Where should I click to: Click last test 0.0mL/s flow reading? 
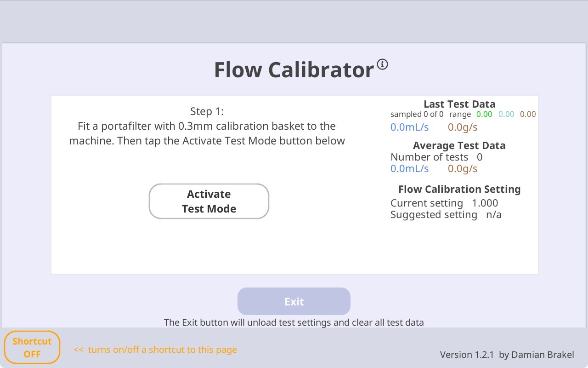pos(410,127)
